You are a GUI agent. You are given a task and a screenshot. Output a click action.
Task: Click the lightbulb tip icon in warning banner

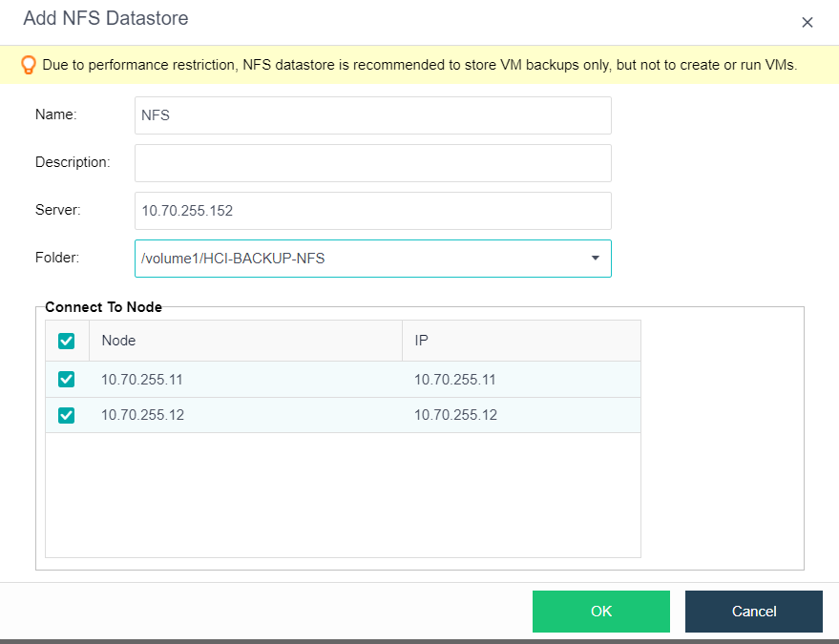pos(30,64)
